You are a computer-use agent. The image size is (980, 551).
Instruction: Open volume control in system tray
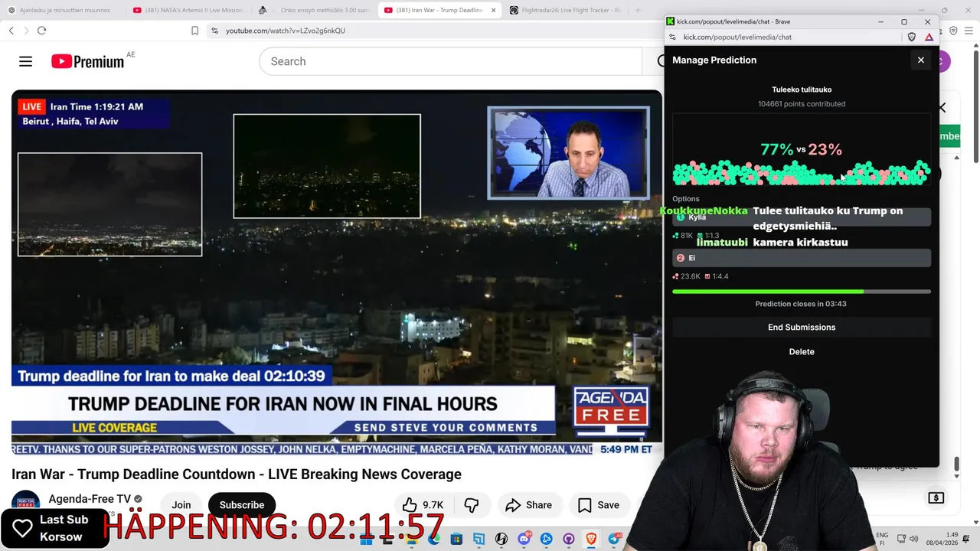pos(913,540)
